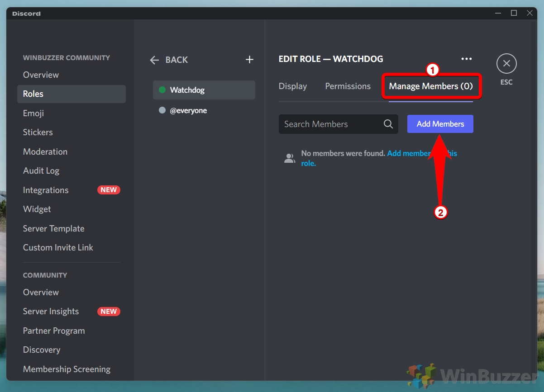Open the Roles settings page
This screenshot has height=392, width=544.
point(72,94)
